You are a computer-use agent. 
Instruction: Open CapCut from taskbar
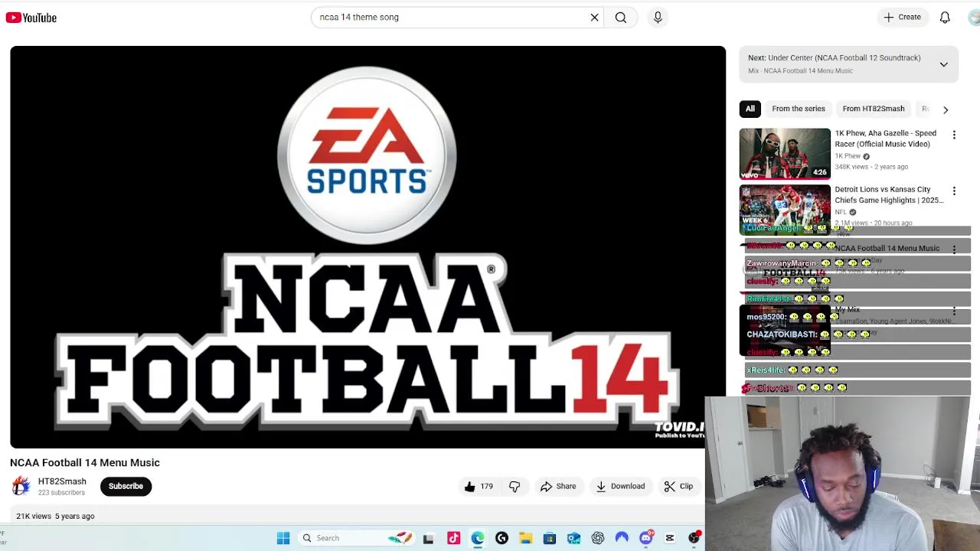point(670,538)
